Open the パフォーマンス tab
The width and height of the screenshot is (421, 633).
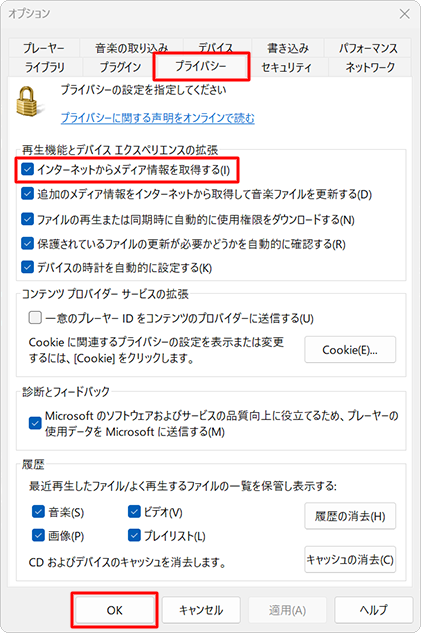[x=368, y=48]
